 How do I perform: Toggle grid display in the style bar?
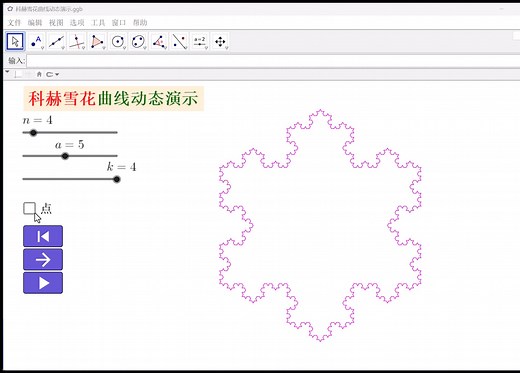[x=29, y=74]
